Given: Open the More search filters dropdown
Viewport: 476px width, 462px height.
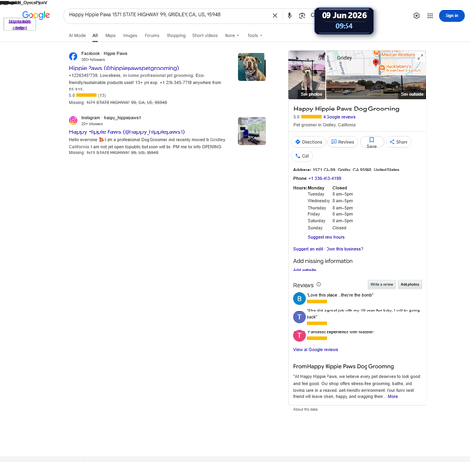Looking at the screenshot, I should (x=231, y=35).
